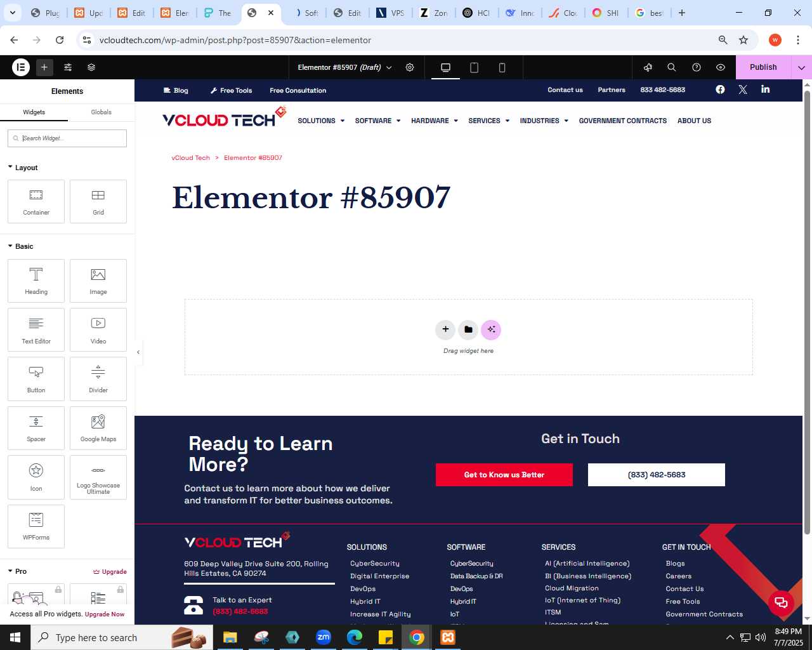
Task: Click the (833) 482-5683 white button
Action: [657, 475]
